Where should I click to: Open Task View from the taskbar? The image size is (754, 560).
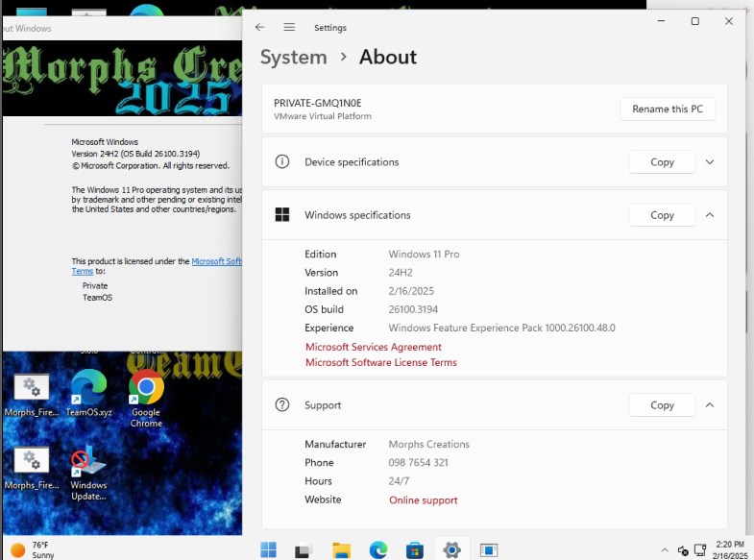[x=304, y=549]
